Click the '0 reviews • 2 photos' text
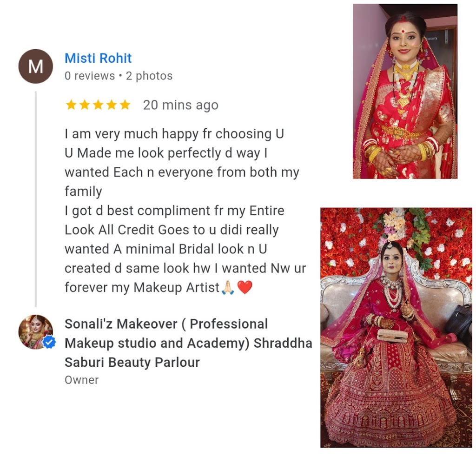The height and width of the screenshot is (476, 476). click(x=119, y=76)
